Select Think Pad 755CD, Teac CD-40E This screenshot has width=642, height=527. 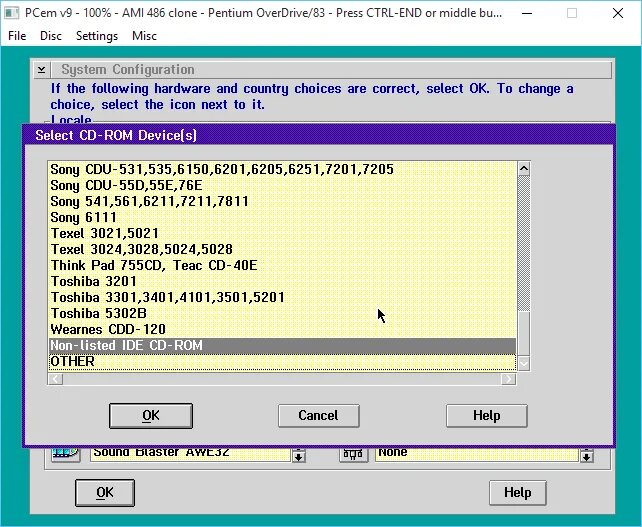[x=282, y=265]
